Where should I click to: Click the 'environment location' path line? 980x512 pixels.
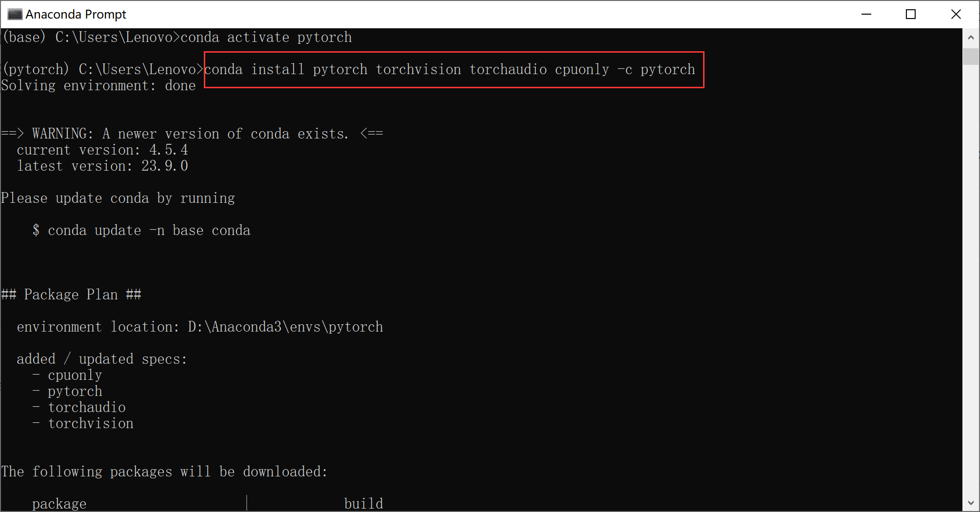click(x=200, y=327)
